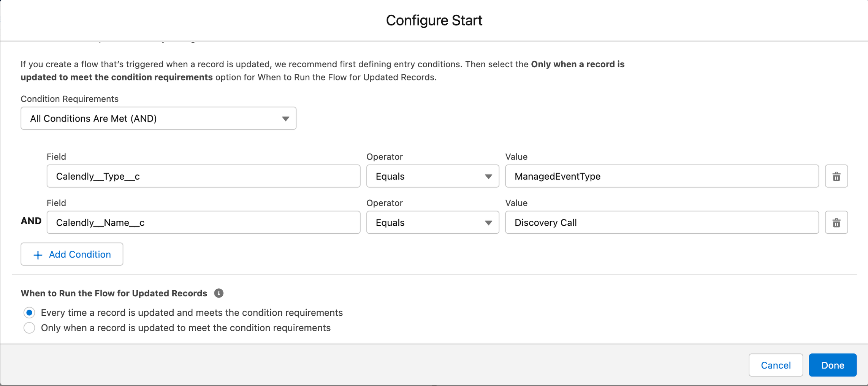Open Operator dropdown for Calendly__Name__c row

point(432,223)
